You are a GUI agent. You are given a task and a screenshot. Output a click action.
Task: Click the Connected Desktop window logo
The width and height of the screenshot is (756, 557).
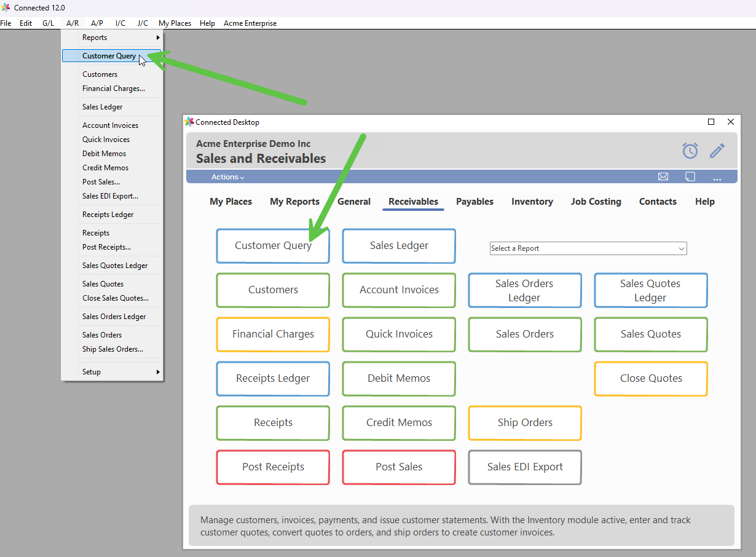[x=189, y=122]
